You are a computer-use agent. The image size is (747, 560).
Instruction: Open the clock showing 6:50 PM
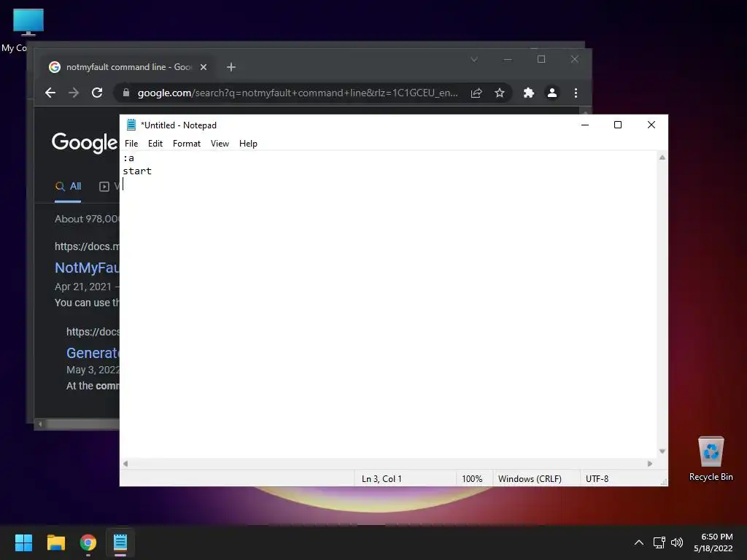(713, 542)
